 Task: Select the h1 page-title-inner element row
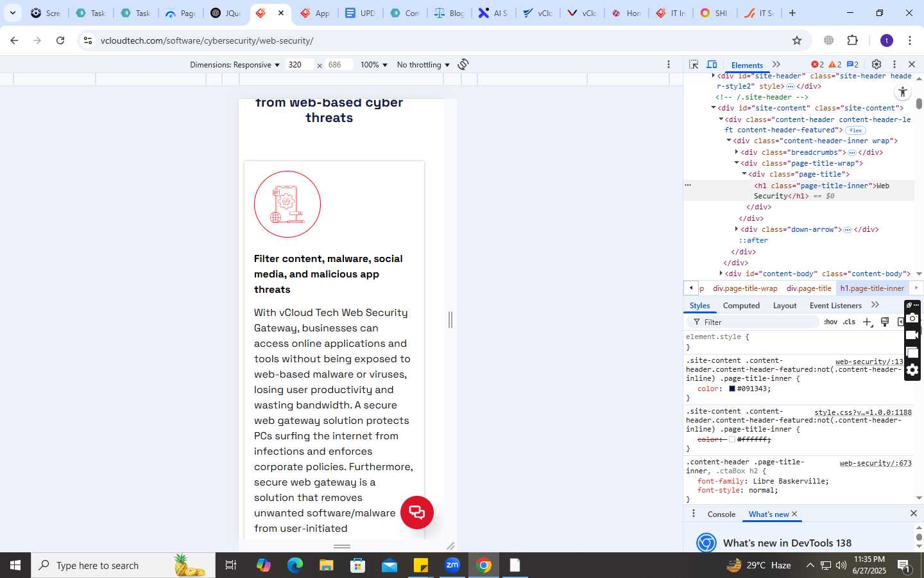(799, 191)
